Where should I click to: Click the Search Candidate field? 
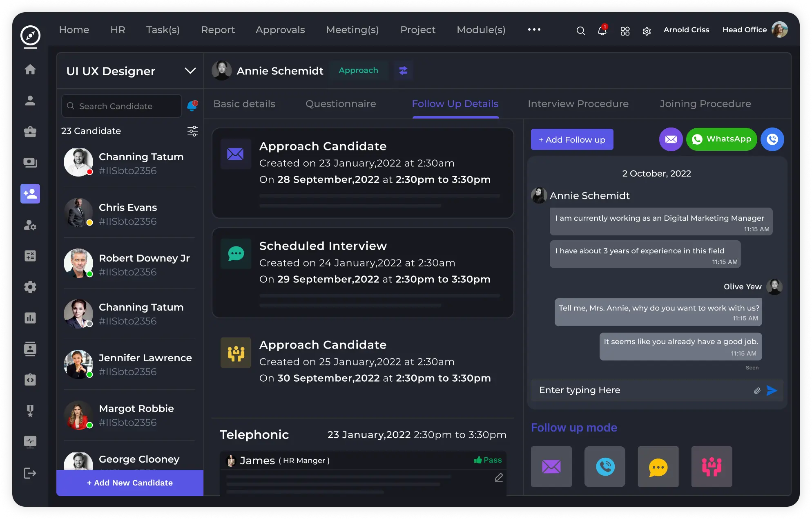pos(122,106)
